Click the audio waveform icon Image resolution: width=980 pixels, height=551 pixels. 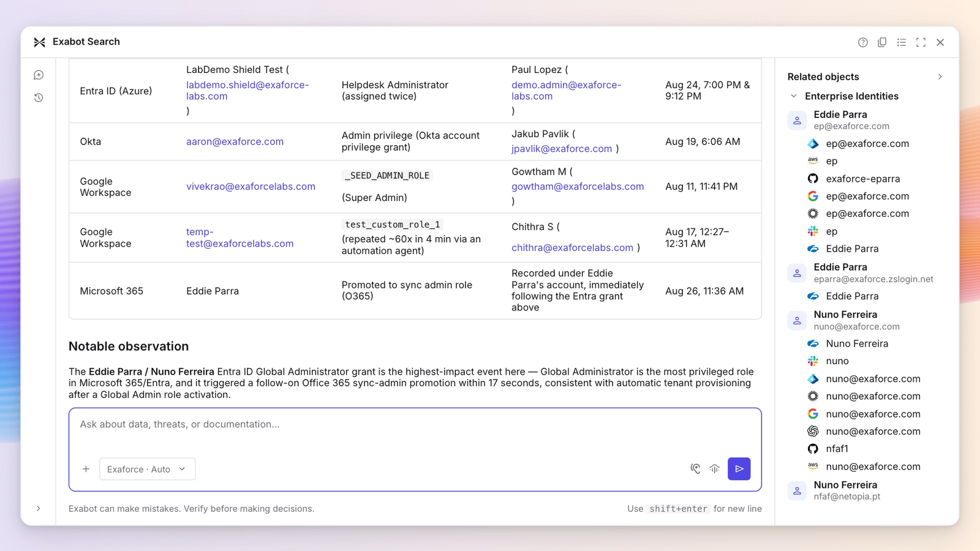(715, 469)
